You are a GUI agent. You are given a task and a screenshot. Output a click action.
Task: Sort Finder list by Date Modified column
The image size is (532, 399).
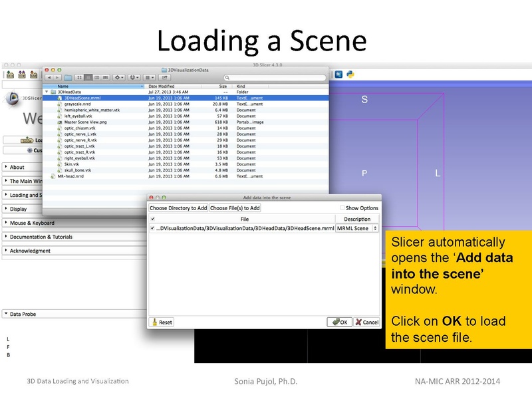pos(173,86)
